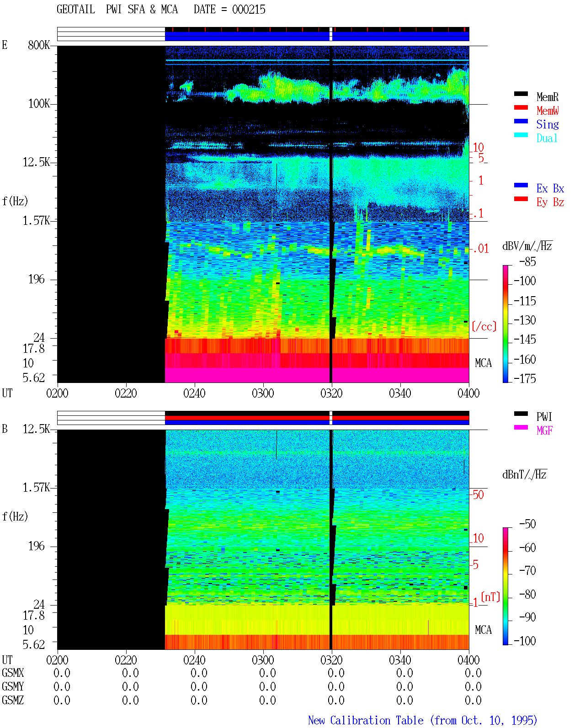Click the dBnT/√Hz unit label
Image resolution: width=585 pixels, height=728 pixels.
tap(525, 474)
